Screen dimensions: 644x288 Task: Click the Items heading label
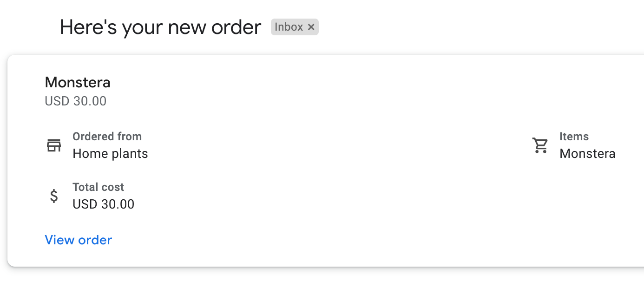(x=574, y=136)
